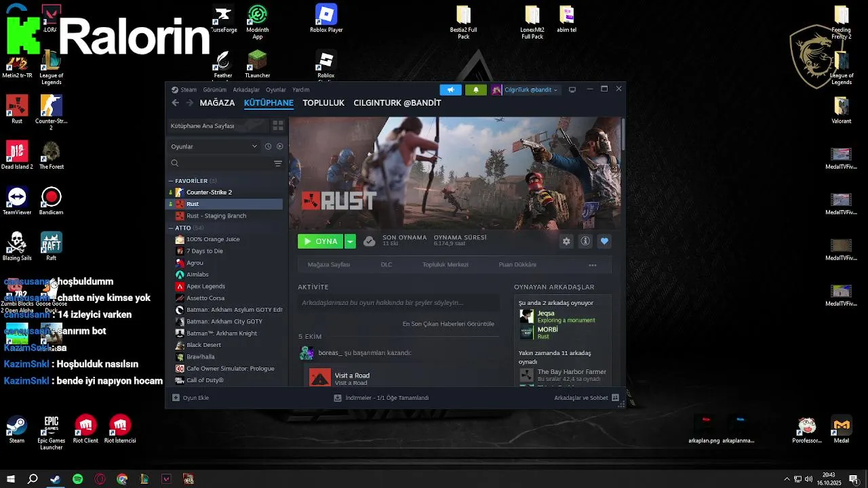The image size is (868, 488).
Task: Check Rust cloud sync status icon
Action: 369,241
